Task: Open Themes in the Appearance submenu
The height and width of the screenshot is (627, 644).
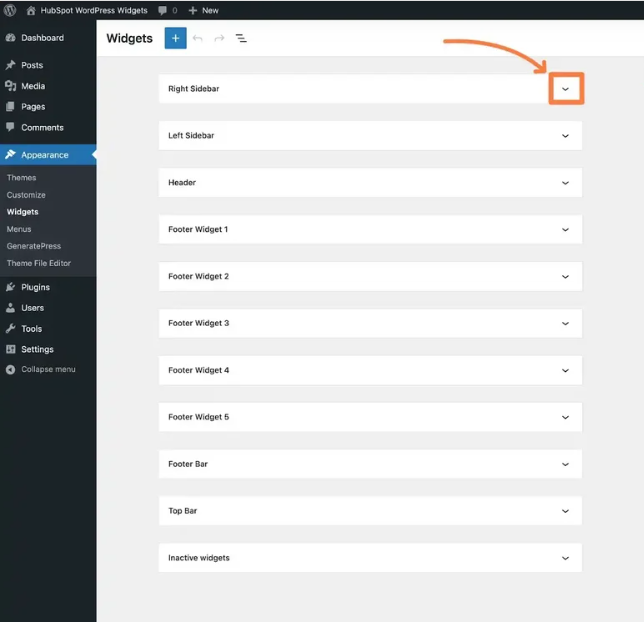Action: [x=21, y=178]
